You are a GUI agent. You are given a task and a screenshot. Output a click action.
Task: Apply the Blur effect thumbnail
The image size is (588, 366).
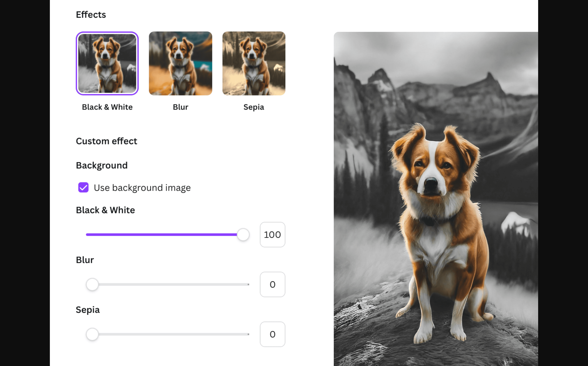click(x=181, y=63)
